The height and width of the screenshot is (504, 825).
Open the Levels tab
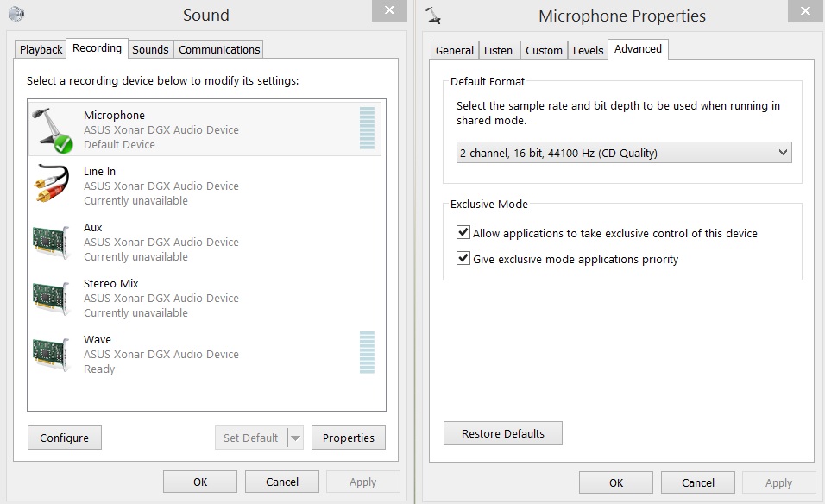pos(588,50)
